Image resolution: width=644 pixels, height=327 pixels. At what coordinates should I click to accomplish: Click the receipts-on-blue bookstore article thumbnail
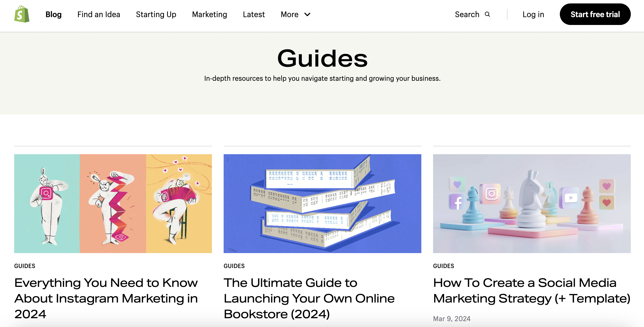click(x=322, y=203)
